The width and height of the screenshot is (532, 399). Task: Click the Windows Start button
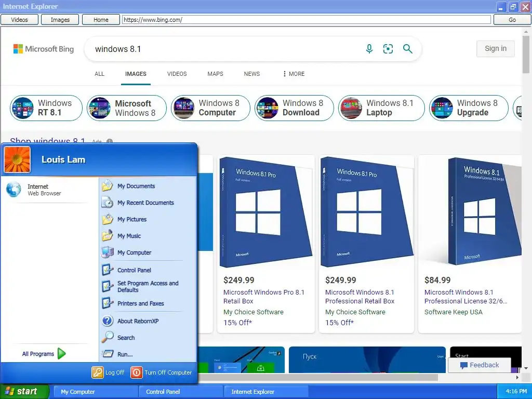point(24,391)
